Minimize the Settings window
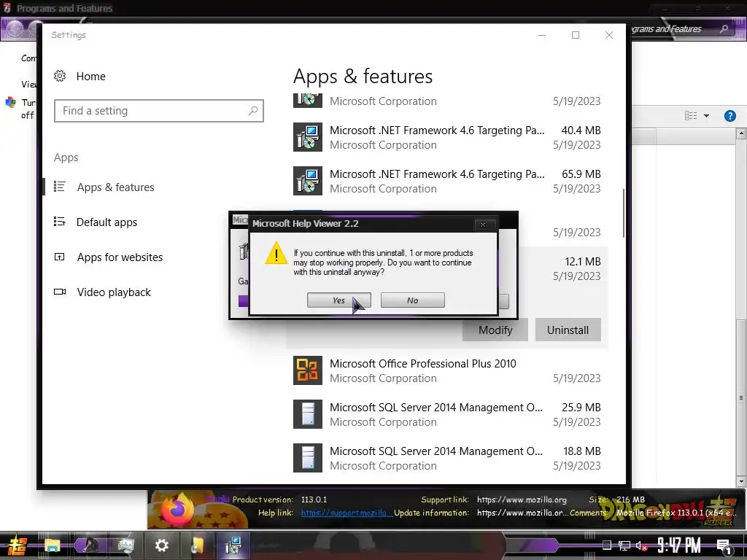 542,35
